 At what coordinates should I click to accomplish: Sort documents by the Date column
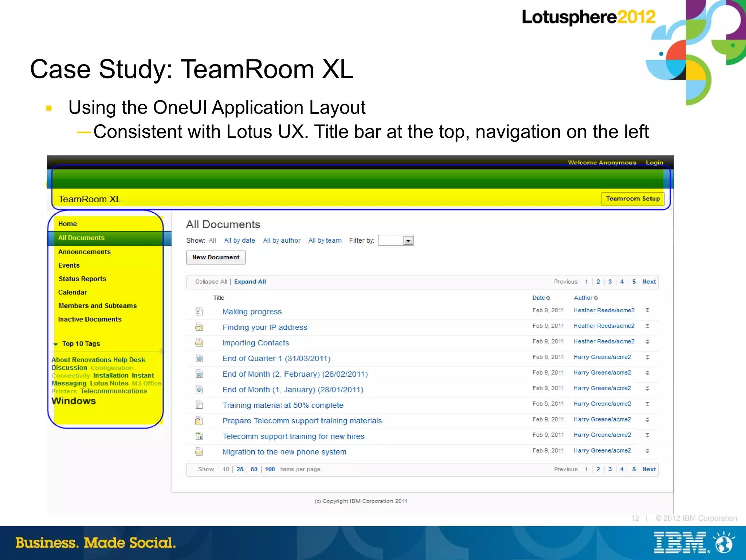pos(541,298)
